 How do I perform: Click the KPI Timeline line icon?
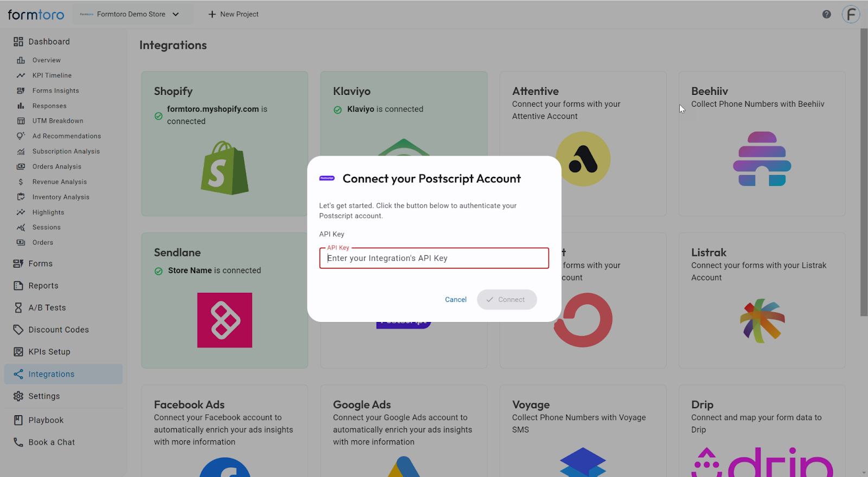click(21, 75)
